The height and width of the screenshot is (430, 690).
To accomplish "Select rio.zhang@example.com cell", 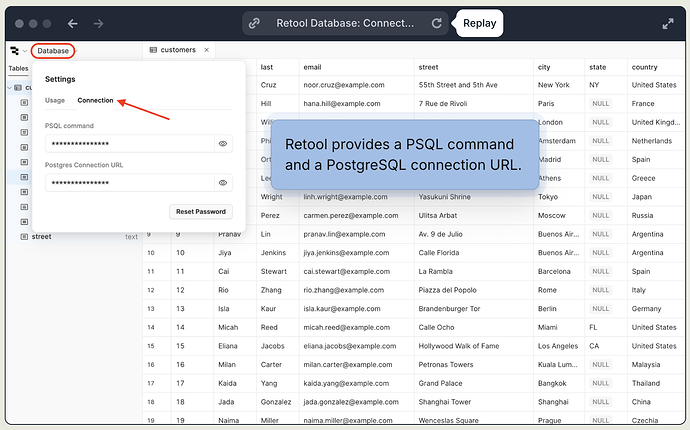I will click(356, 290).
